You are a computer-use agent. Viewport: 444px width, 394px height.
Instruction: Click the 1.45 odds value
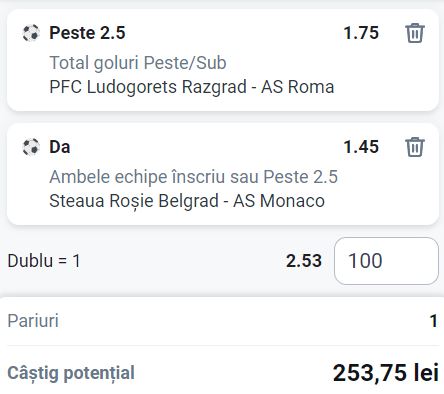point(361,147)
